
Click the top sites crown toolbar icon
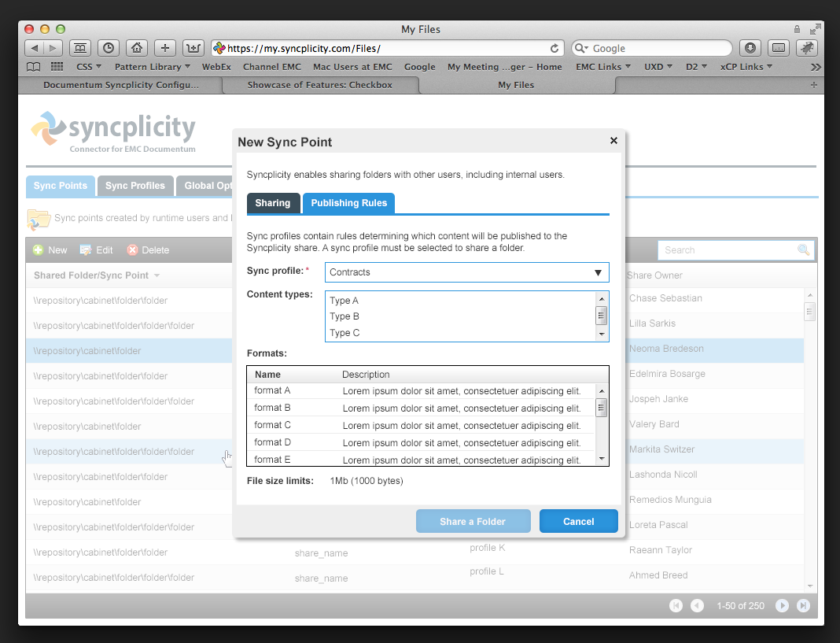[193, 48]
